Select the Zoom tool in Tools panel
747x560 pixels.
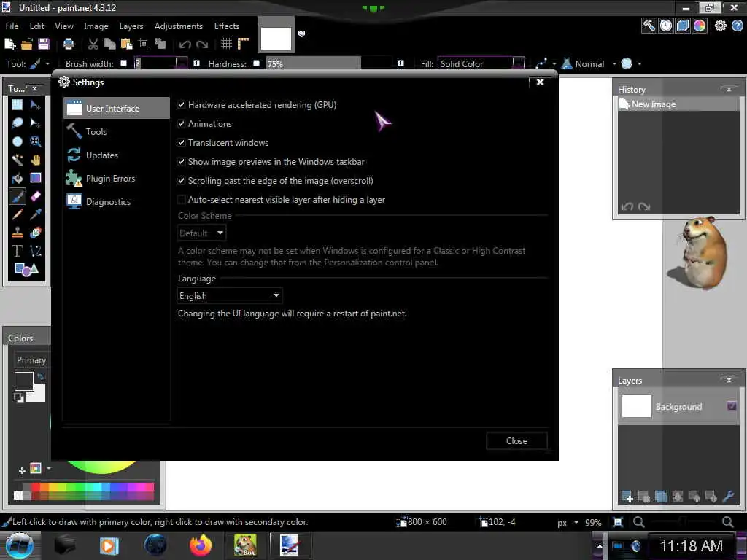coord(35,141)
